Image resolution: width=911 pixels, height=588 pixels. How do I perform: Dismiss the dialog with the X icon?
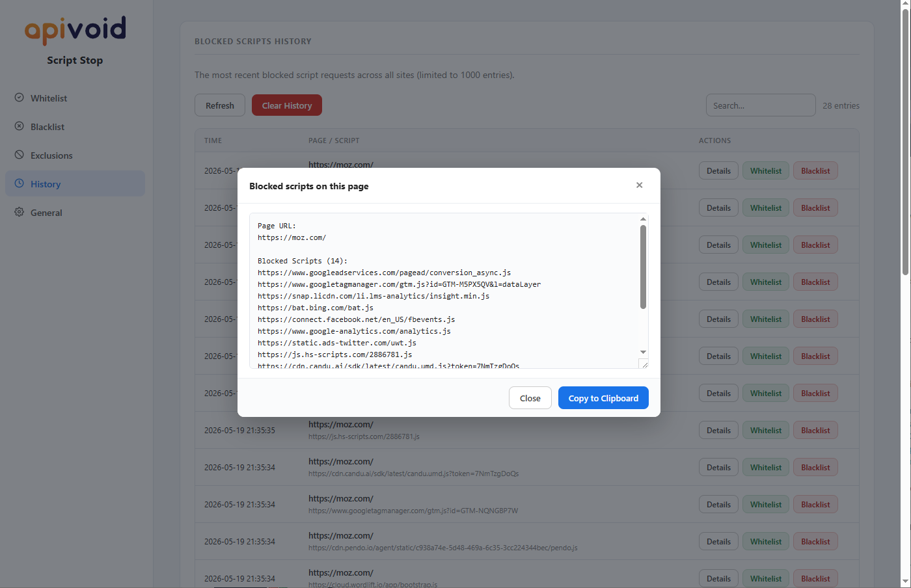pos(640,185)
